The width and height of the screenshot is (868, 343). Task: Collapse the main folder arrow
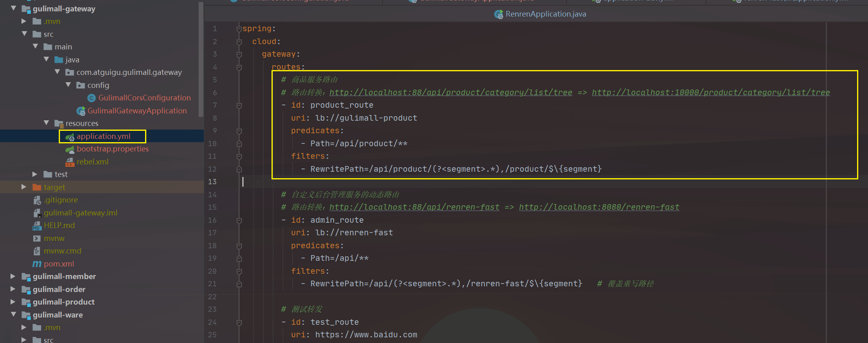click(x=35, y=47)
